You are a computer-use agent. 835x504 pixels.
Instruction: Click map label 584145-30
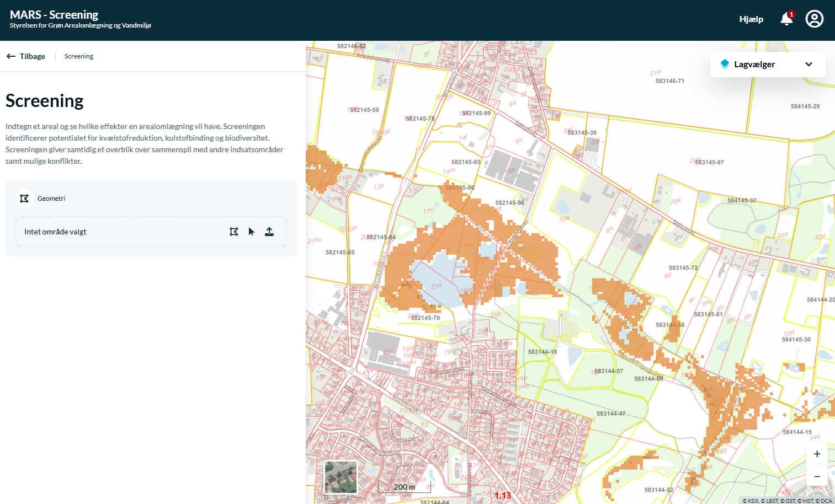[796, 340]
